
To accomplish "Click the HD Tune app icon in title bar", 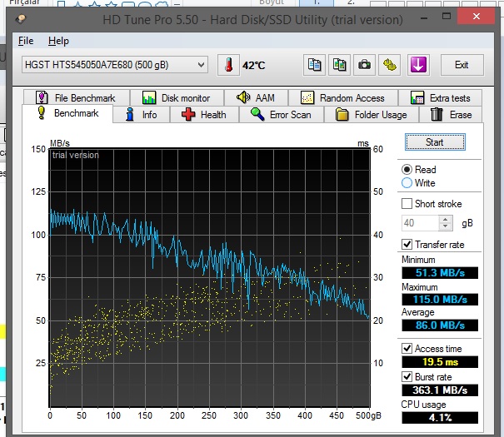I will tap(21, 18).
